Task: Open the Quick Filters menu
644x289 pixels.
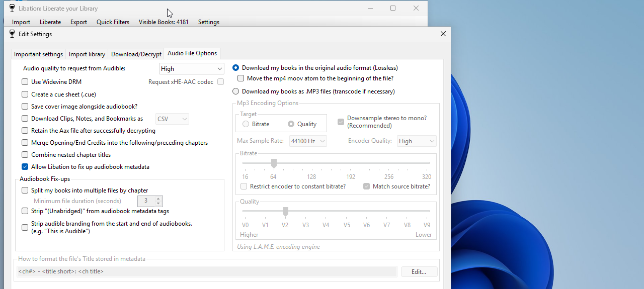Action: (113, 22)
